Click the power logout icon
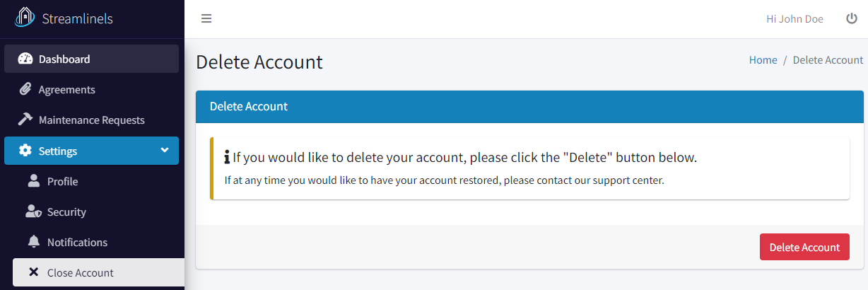Image resolution: width=868 pixels, height=290 pixels. 852,19
